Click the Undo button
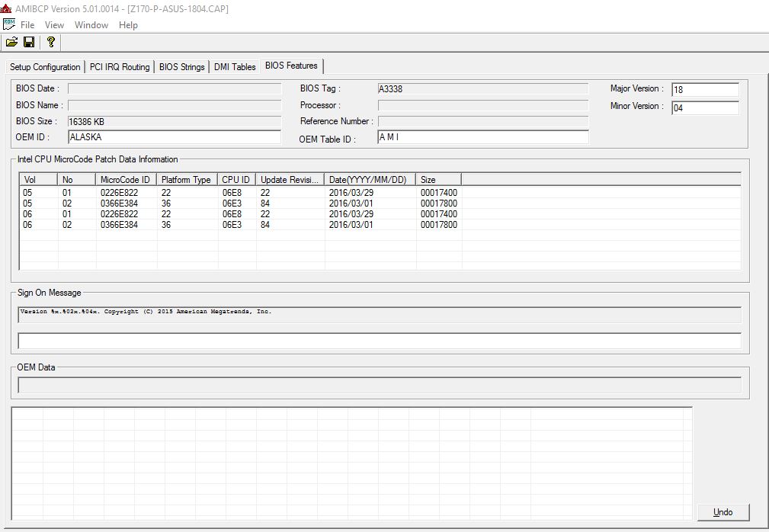 [x=723, y=512]
